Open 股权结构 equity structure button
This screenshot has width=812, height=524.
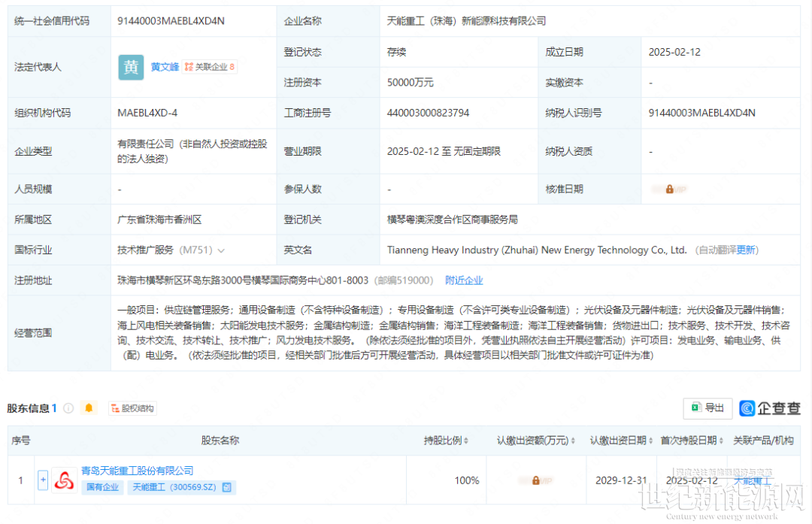tap(133, 408)
